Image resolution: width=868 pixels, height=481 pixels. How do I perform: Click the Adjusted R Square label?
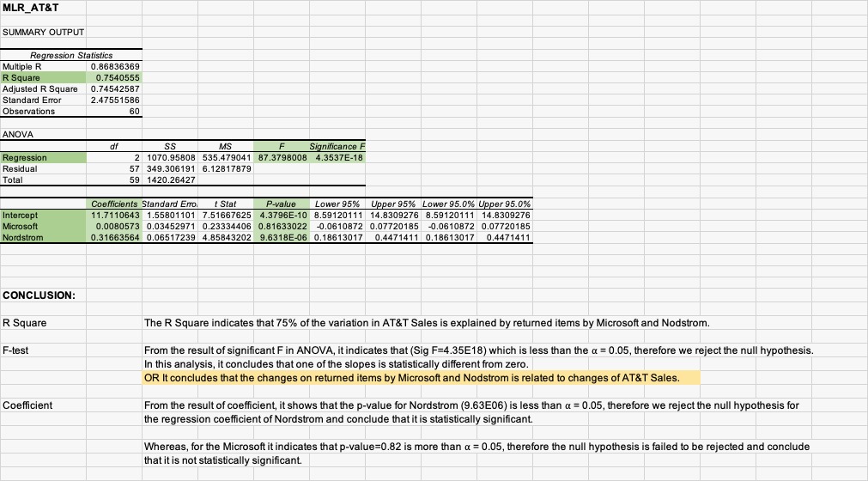43,89
